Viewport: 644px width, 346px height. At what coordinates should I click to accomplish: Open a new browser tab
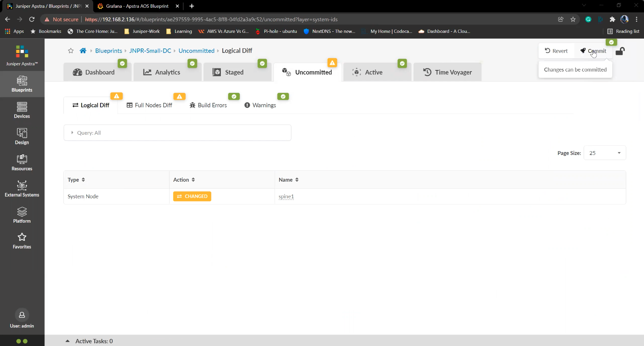[191, 6]
